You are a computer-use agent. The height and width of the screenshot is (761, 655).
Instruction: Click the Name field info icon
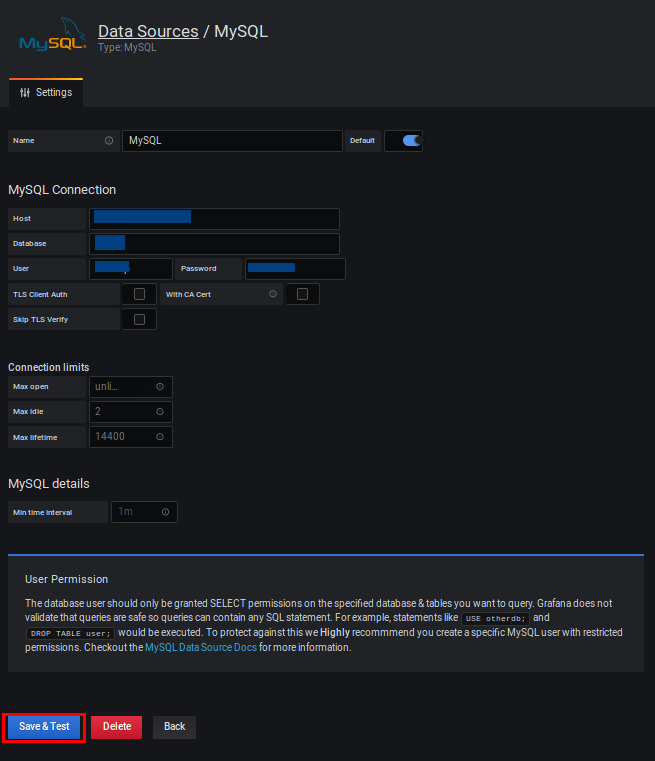[109, 140]
